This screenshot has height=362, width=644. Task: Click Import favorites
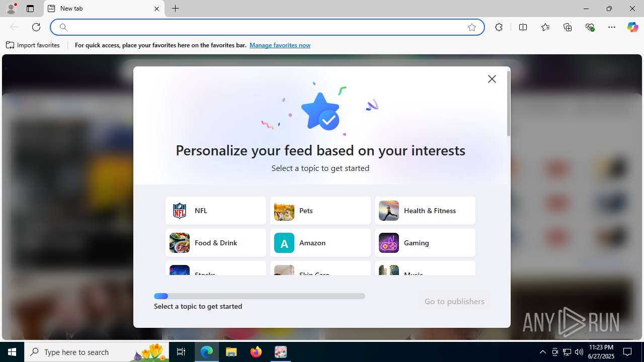point(33,45)
